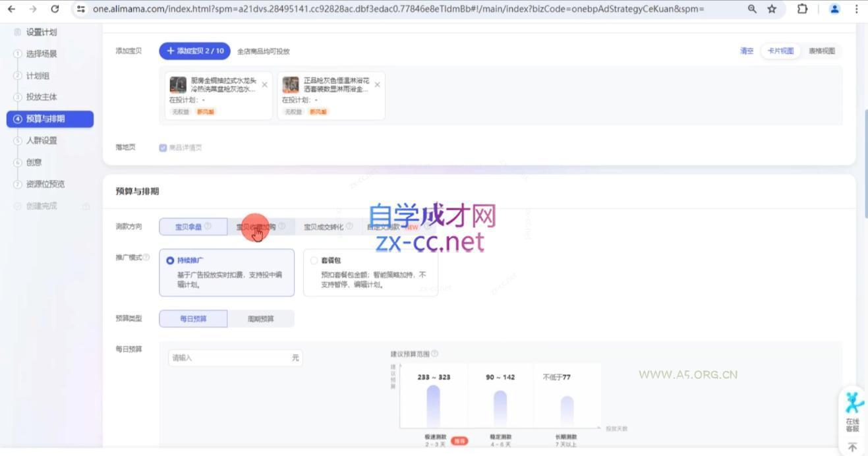Remove the 正品枪灰色恒温淋浴花洒 product via X icon
Viewport: 868px width, 456px height.
coord(377,84)
